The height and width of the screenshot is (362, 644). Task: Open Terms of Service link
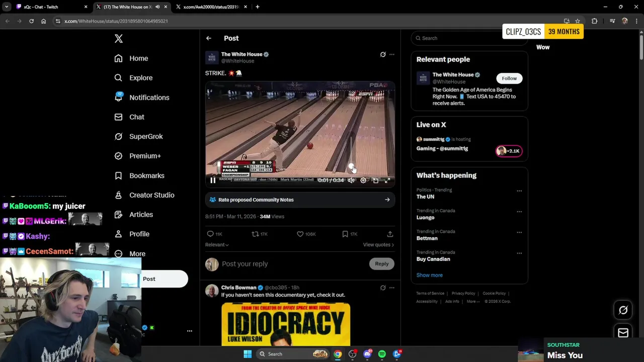[430, 294]
